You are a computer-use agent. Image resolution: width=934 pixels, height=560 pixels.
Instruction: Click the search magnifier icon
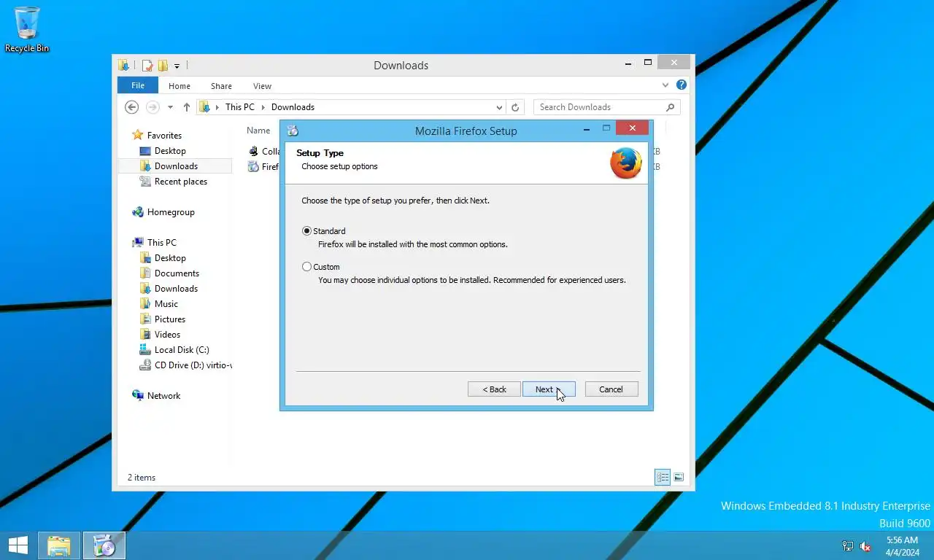pyautogui.click(x=670, y=107)
